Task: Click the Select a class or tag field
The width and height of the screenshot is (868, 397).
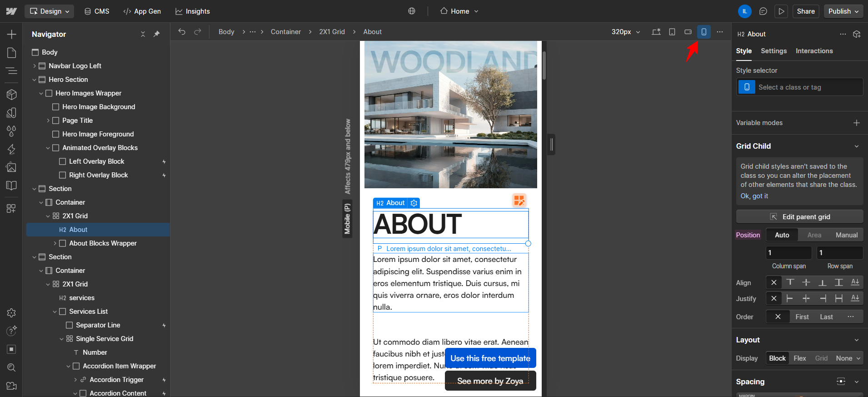Action: tap(799, 87)
